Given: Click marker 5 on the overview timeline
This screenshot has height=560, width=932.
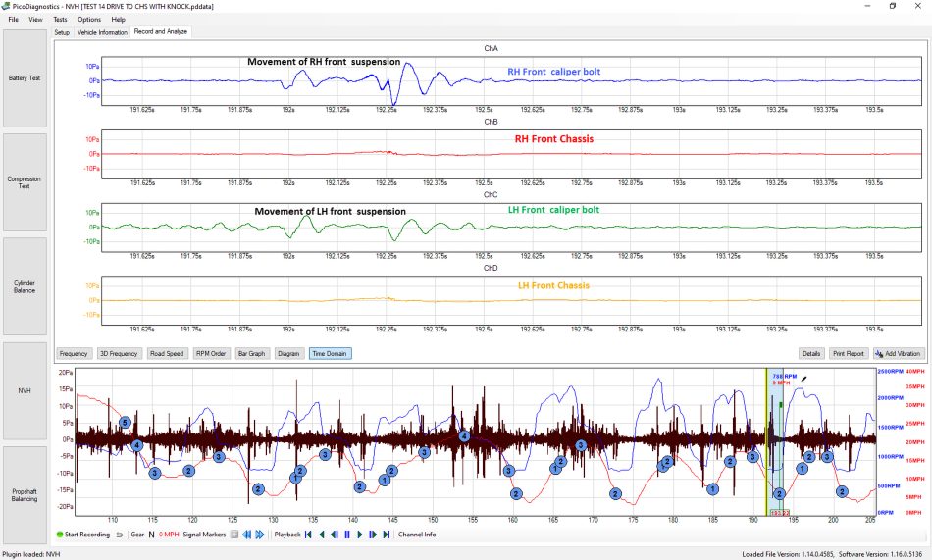Looking at the screenshot, I should (125, 422).
